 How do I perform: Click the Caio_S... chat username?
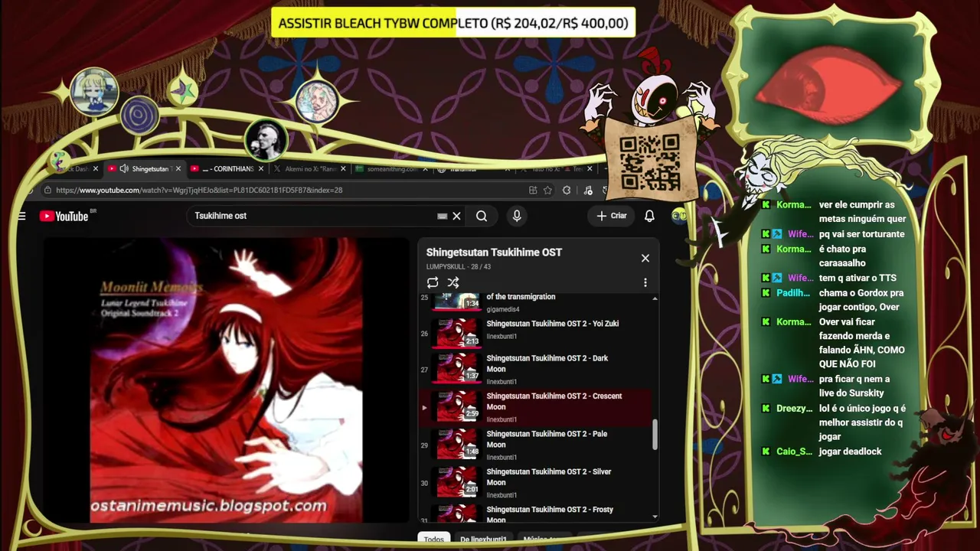795,452
